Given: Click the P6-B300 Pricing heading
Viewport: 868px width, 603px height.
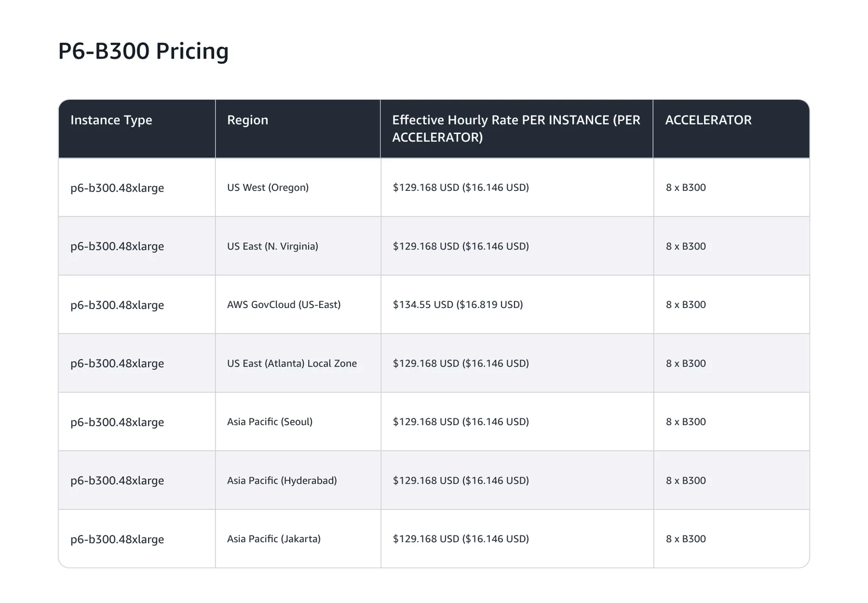Looking at the screenshot, I should [143, 52].
